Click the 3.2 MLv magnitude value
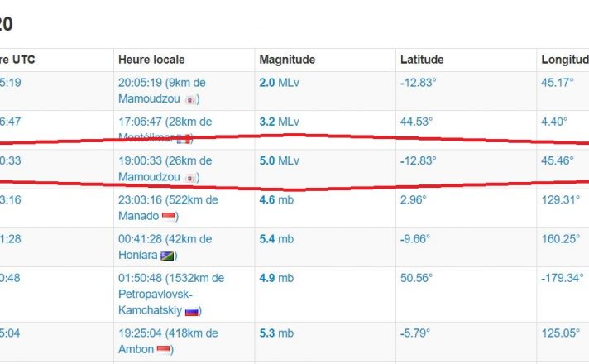 pyautogui.click(x=279, y=122)
